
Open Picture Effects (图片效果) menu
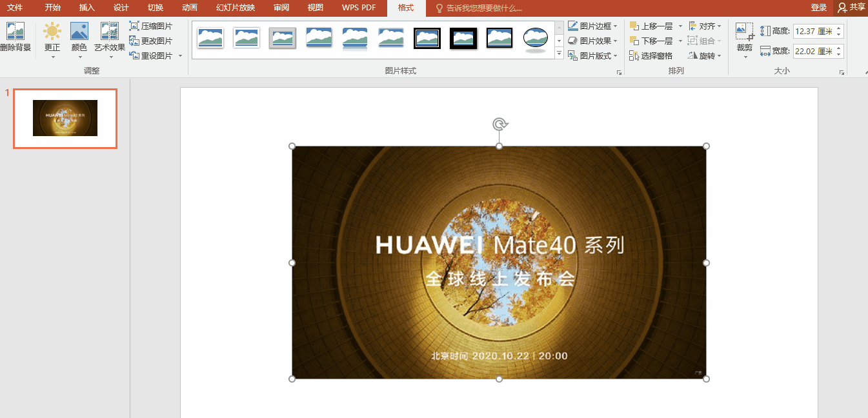coord(592,41)
